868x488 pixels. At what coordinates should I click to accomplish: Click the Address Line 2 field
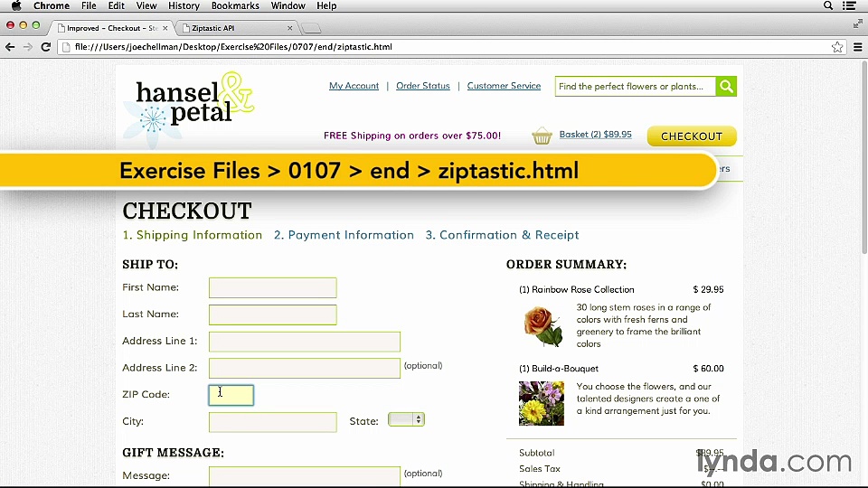(x=305, y=368)
